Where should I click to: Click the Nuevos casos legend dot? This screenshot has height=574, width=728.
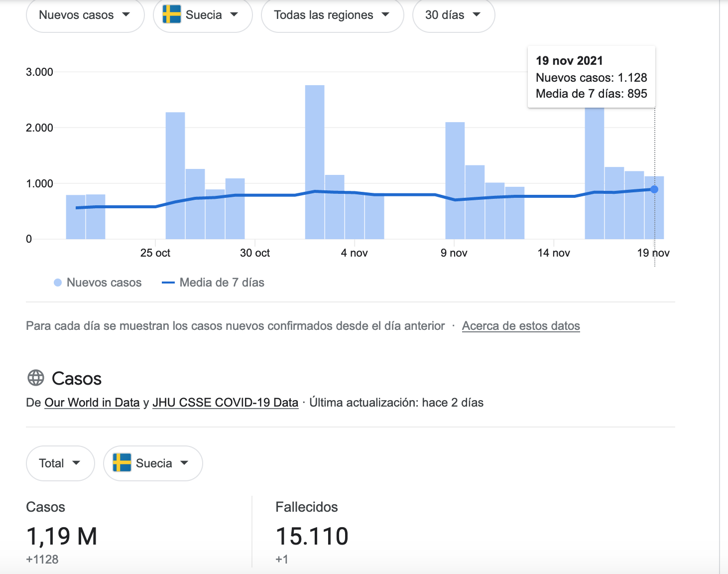58,283
